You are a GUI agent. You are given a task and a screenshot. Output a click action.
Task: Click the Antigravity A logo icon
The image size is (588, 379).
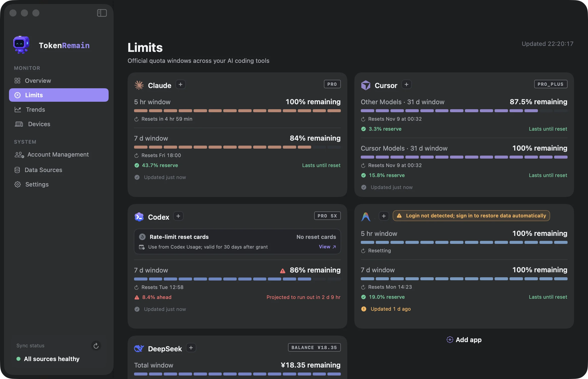(366, 216)
